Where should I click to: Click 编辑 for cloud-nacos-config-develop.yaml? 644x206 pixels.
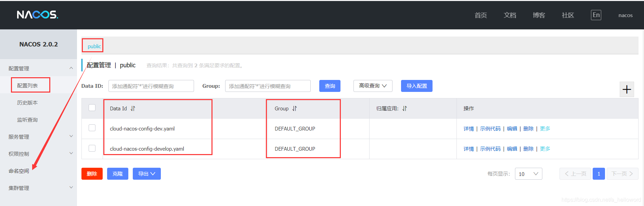coord(512,149)
